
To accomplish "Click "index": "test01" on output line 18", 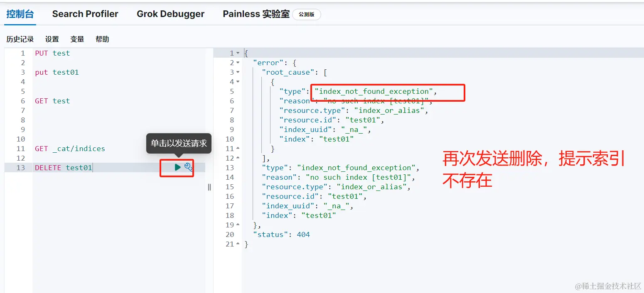I will click(x=299, y=215).
